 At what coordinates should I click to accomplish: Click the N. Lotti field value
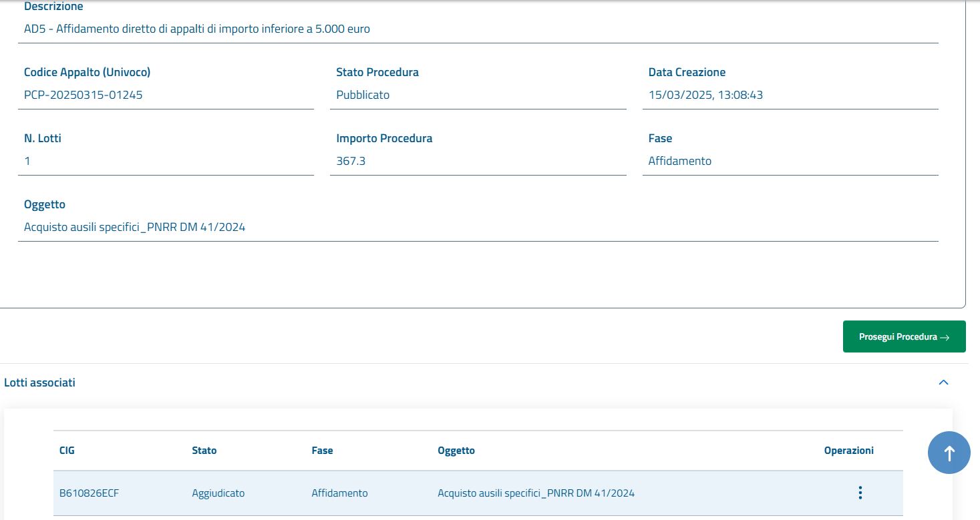click(27, 161)
